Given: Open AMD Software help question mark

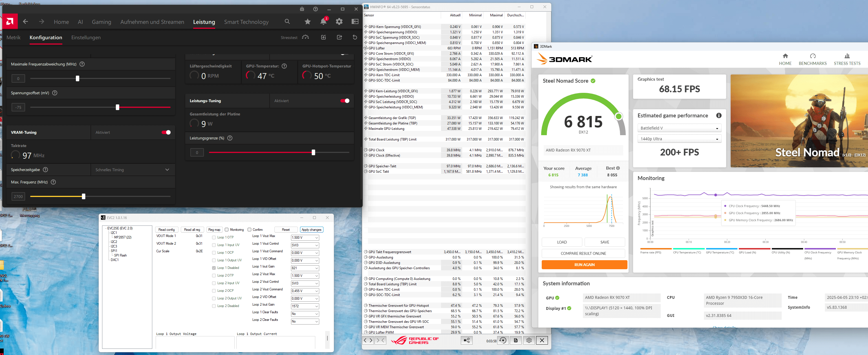Looking at the screenshot, I should [315, 9].
